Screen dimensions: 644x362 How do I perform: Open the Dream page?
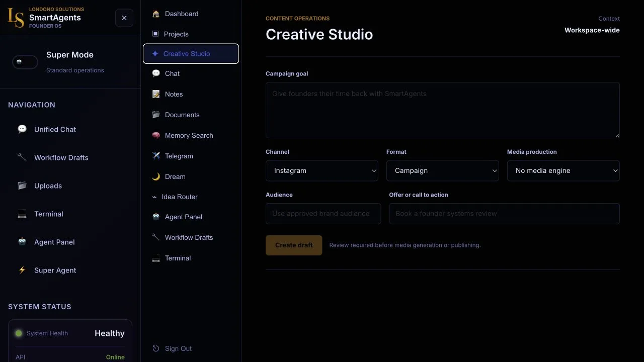191,176
